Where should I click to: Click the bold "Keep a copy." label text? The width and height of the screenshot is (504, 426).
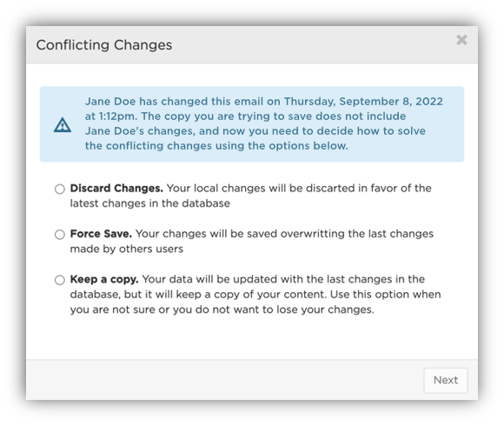tap(104, 279)
